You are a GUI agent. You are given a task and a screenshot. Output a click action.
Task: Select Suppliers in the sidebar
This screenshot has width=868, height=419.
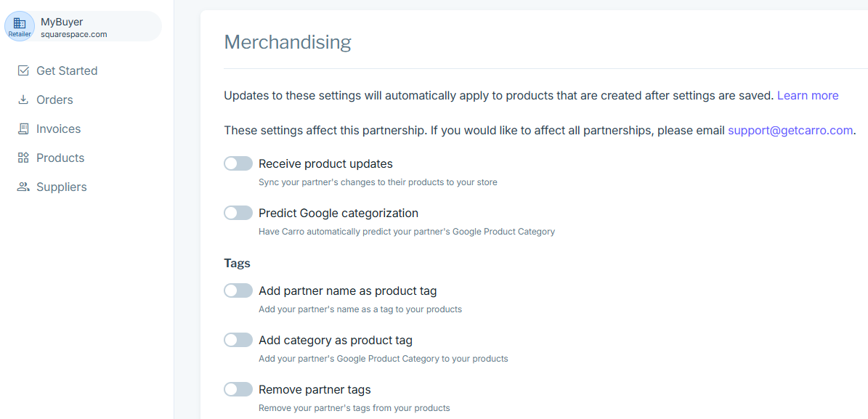62,187
